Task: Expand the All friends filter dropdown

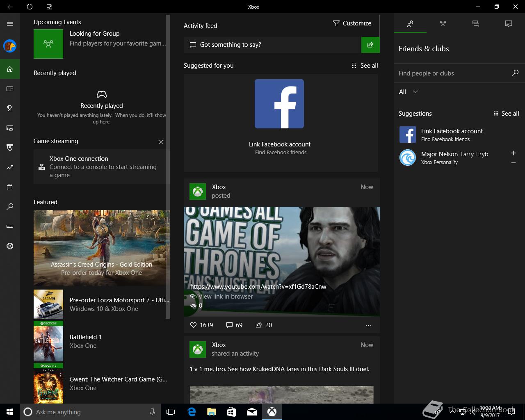Action: point(409,92)
